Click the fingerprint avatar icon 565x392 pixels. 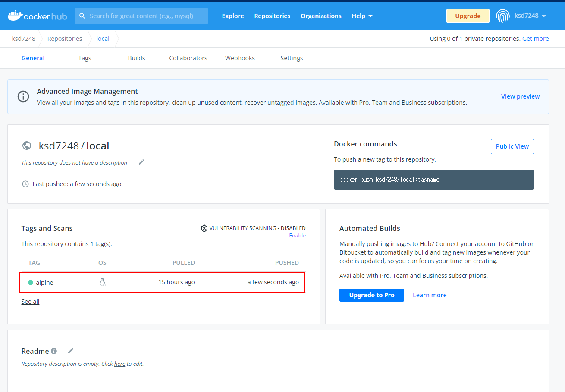click(502, 16)
